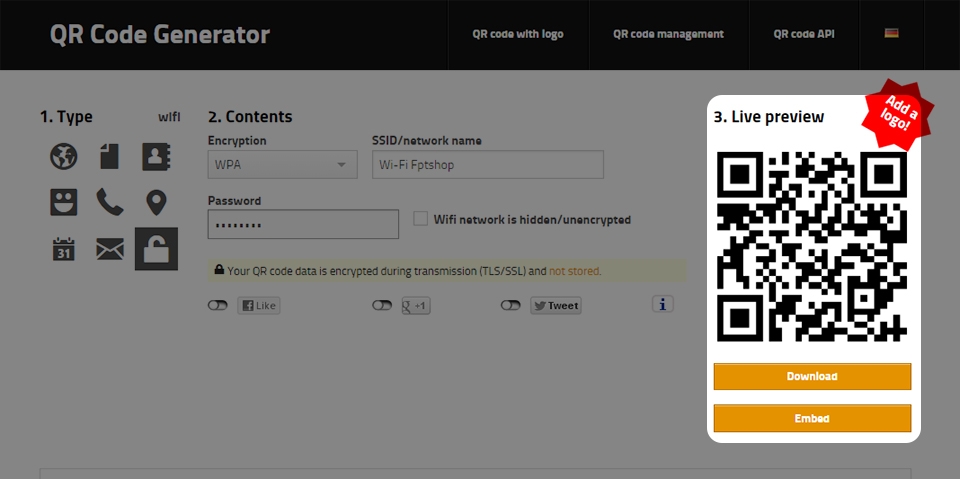
Task: Select the calendar event QR type
Action: (x=64, y=249)
